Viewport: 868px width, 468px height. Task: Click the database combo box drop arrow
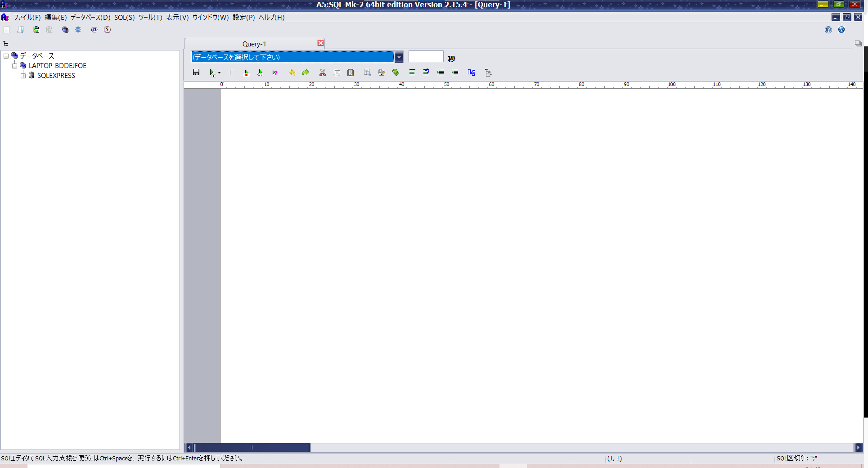pyautogui.click(x=399, y=57)
